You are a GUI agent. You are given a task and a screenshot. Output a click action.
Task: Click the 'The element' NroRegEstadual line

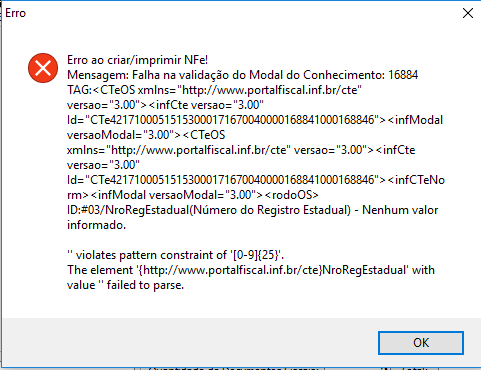(251, 270)
